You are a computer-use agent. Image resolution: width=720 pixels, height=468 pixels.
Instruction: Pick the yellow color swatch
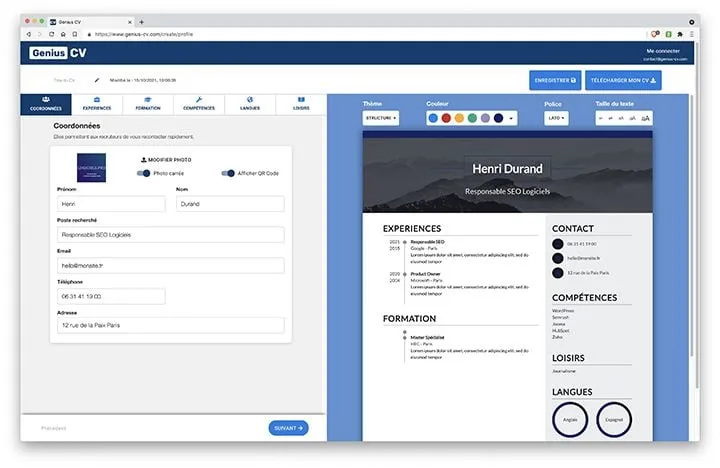pos(459,118)
